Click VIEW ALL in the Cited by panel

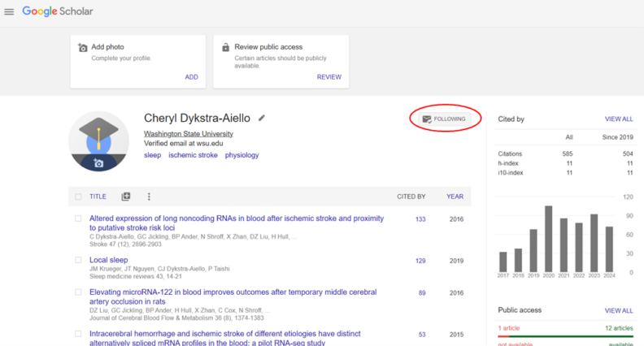(x=619, y=119)
